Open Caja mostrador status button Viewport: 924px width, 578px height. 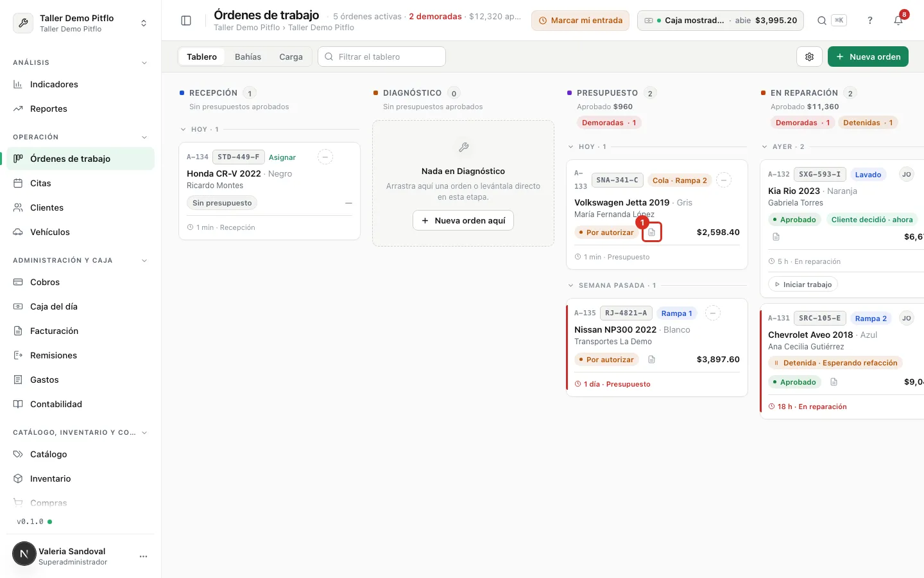click(x=721, y=21)
